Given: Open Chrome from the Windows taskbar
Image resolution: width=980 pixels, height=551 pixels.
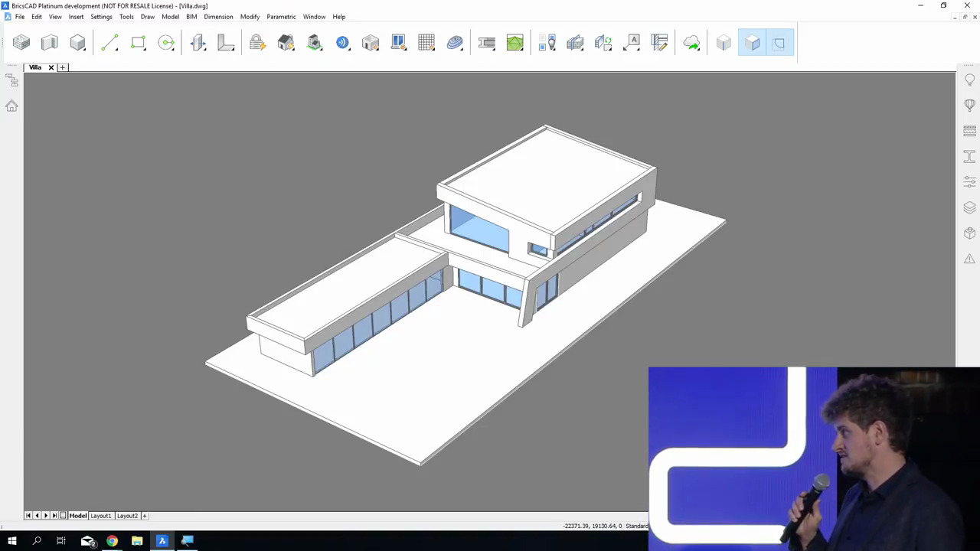Looking at the screenshot, I should click(112, 542).
